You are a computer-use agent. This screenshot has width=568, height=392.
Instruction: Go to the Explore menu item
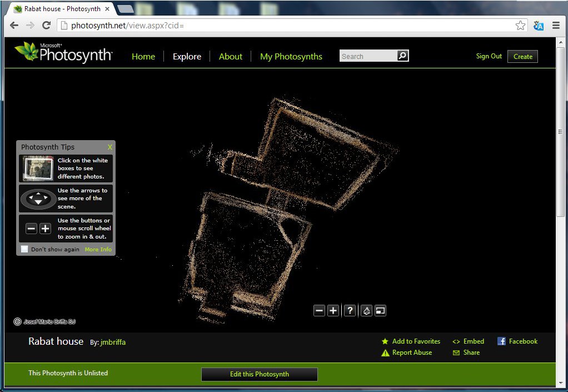click(x=187, y=56)
